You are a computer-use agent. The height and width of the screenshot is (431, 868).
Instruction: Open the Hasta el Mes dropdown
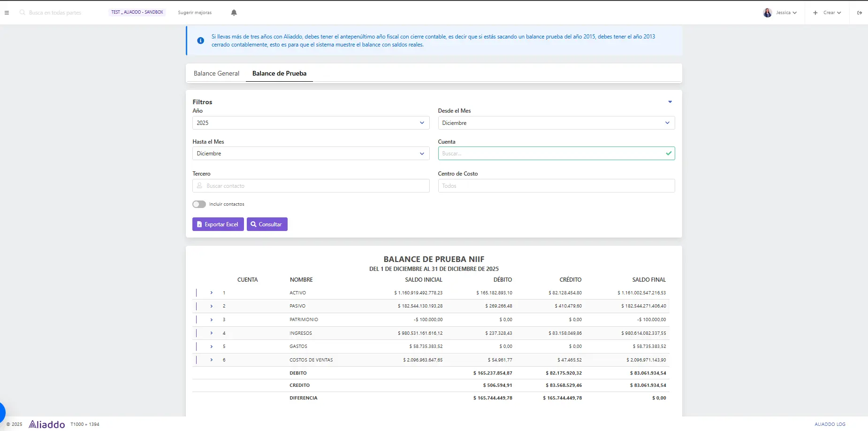pyautogui.click(x=311, y=154)
